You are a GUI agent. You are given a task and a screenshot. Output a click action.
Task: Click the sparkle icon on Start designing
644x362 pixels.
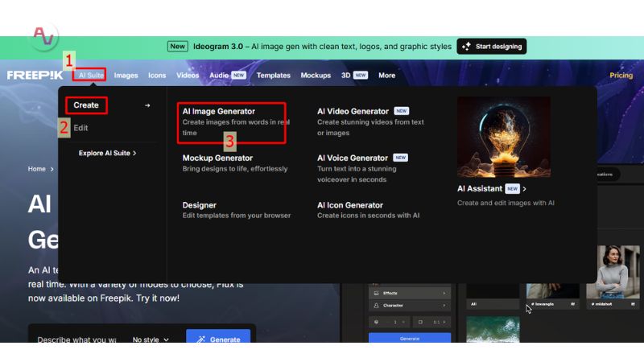click(x=466, y=47)
